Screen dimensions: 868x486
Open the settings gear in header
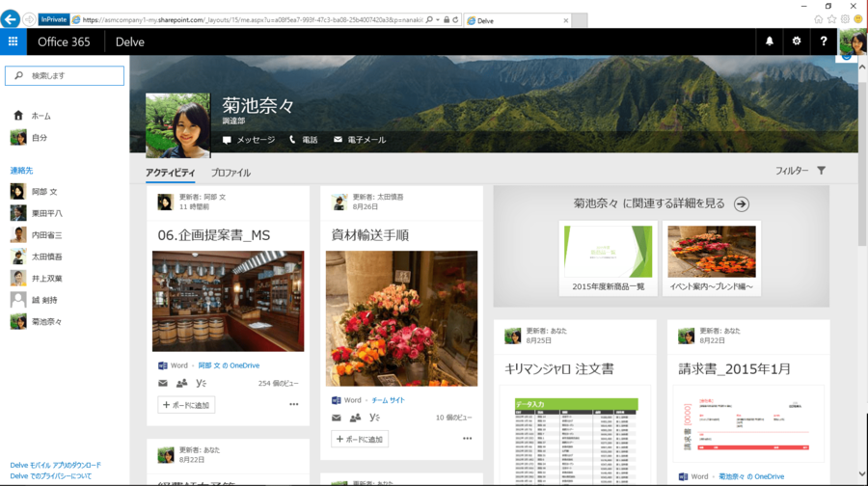click(x=797, y=41)
